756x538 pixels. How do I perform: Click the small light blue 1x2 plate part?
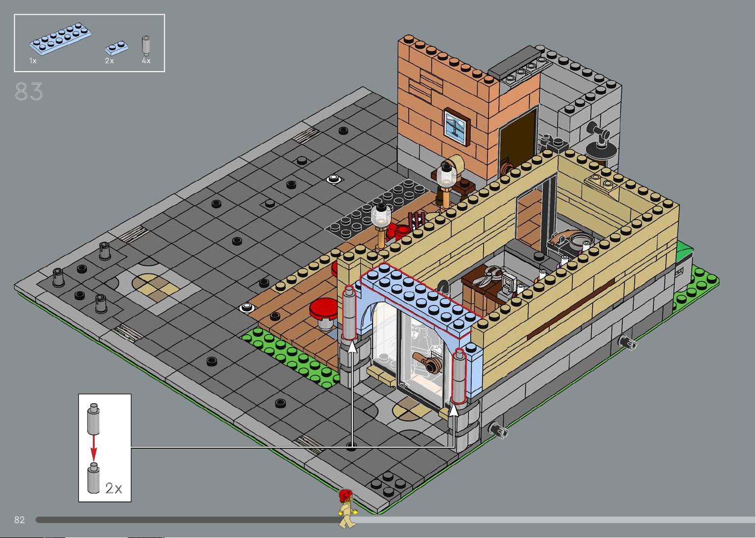tap(117, 47)
